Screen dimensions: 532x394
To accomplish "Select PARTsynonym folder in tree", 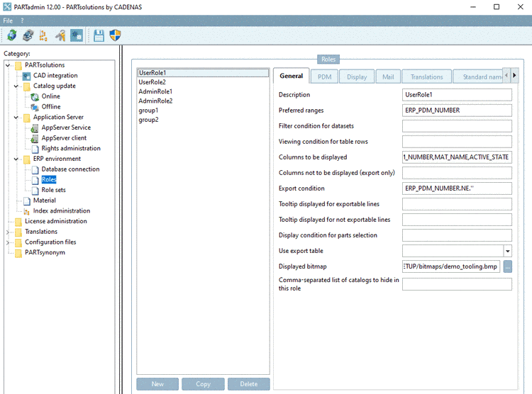I will pos(45,252).
